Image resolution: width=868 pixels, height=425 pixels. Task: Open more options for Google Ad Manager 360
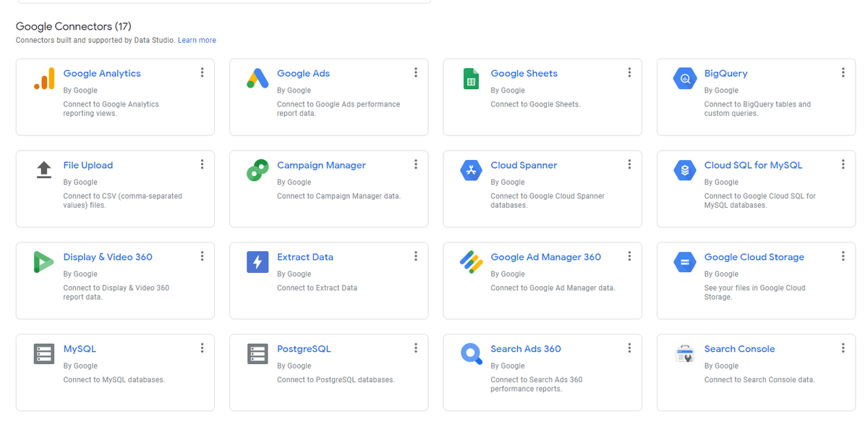pos(629,256)
